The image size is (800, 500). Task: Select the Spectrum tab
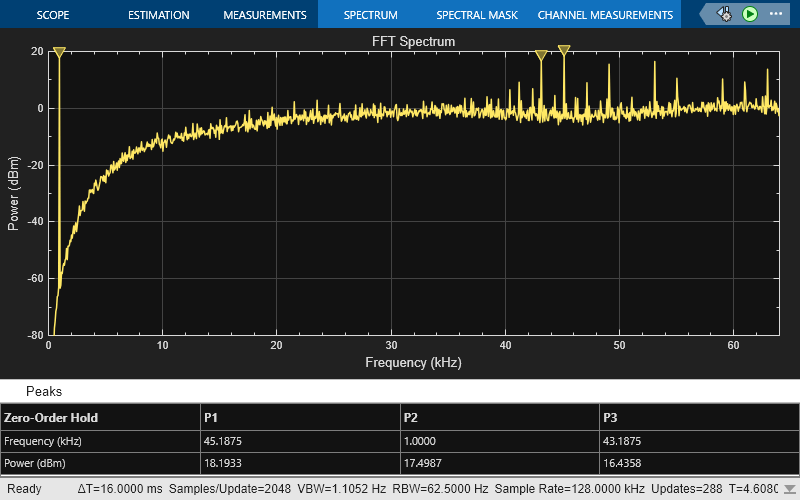click(x=370, y=15)
